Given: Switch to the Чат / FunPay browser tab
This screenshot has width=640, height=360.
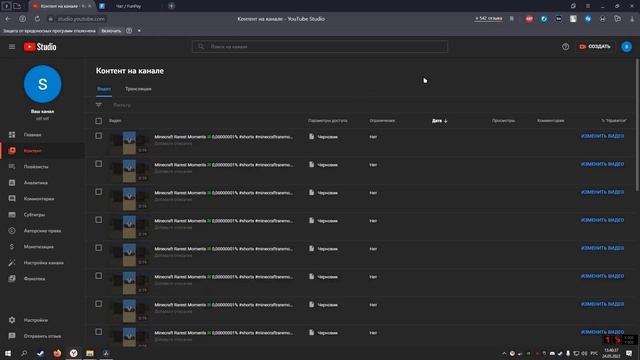Looking at the screenshot, I should coord(129,6).
